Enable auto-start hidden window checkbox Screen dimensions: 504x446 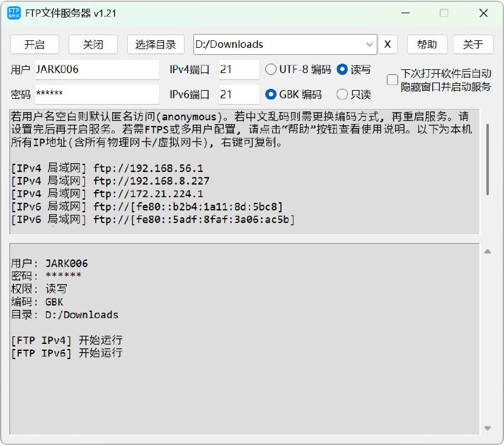[392, 80]
